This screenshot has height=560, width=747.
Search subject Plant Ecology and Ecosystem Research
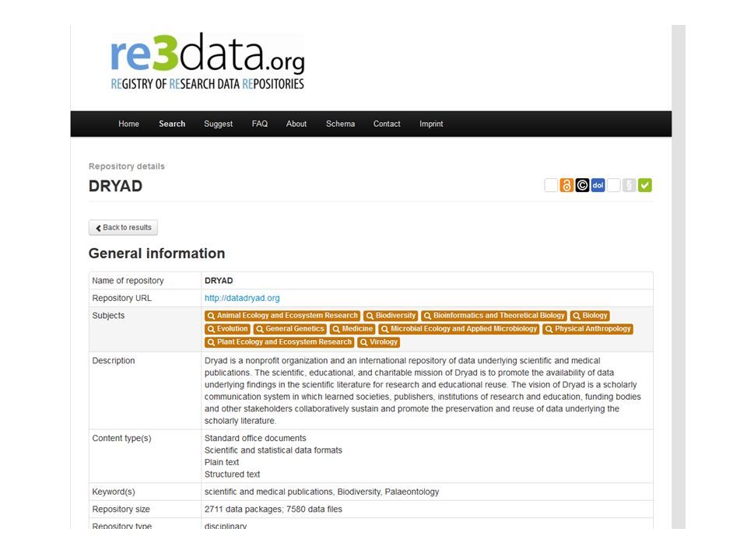coord(279,342)
